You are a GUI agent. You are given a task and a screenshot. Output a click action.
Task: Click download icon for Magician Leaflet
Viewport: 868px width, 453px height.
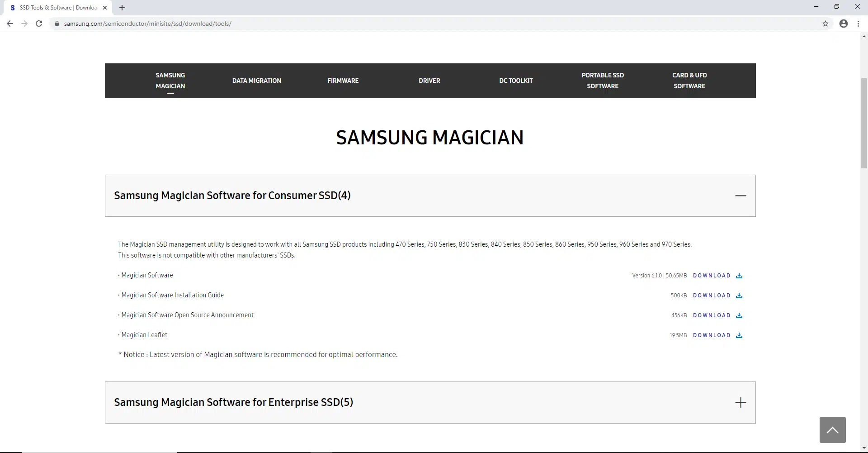tap(739, 335)
